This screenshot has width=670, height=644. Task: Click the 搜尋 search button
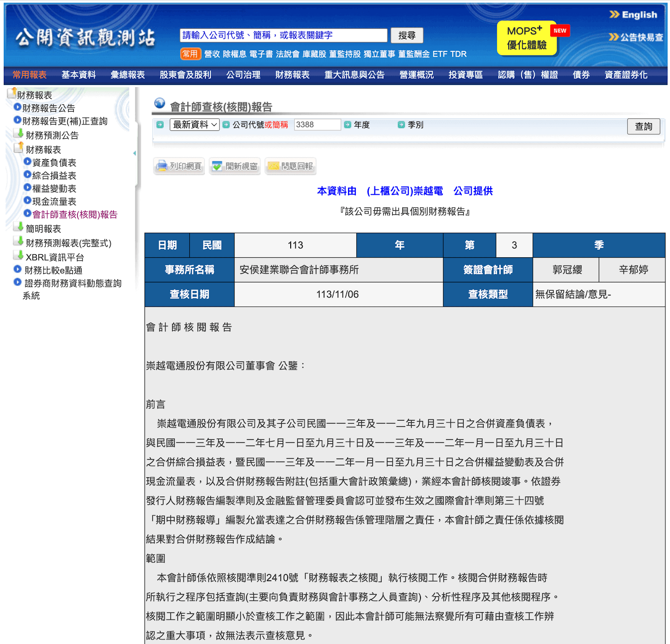point(407,36)
